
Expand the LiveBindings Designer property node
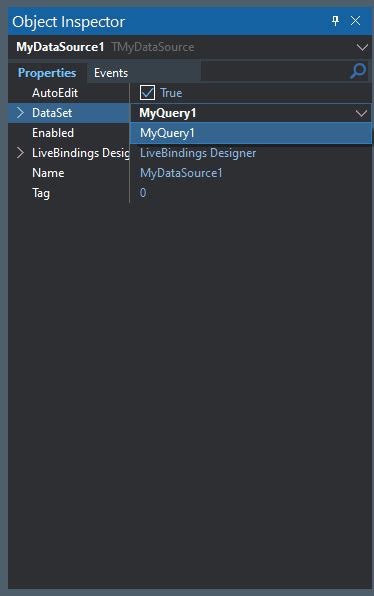coord(20,153)
